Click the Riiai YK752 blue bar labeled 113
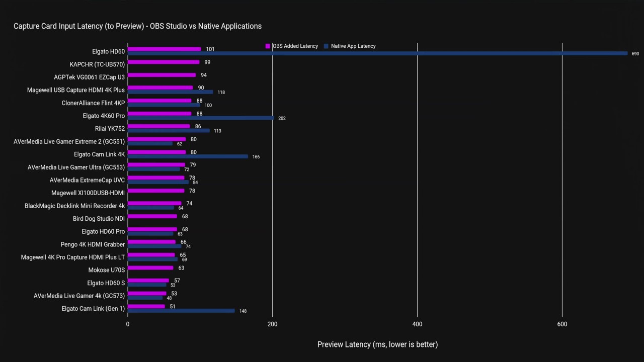 pyautogui.click(x=169, y=130)
